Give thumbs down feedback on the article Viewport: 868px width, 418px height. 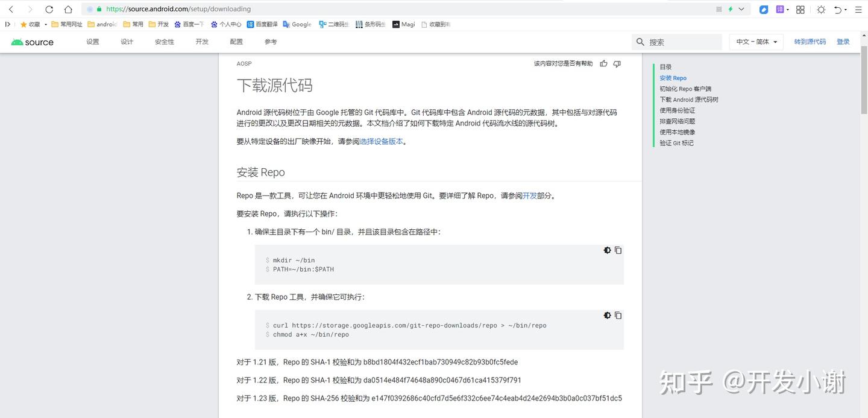click(x=617, y=63)
